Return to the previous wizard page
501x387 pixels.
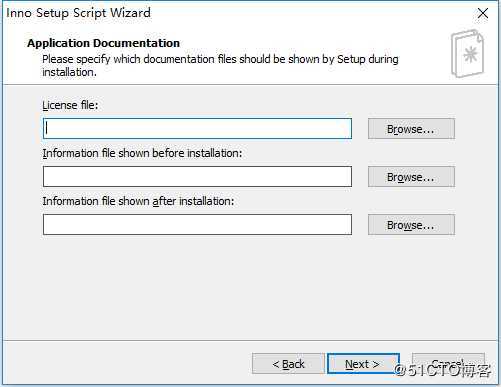pos(288,364)
